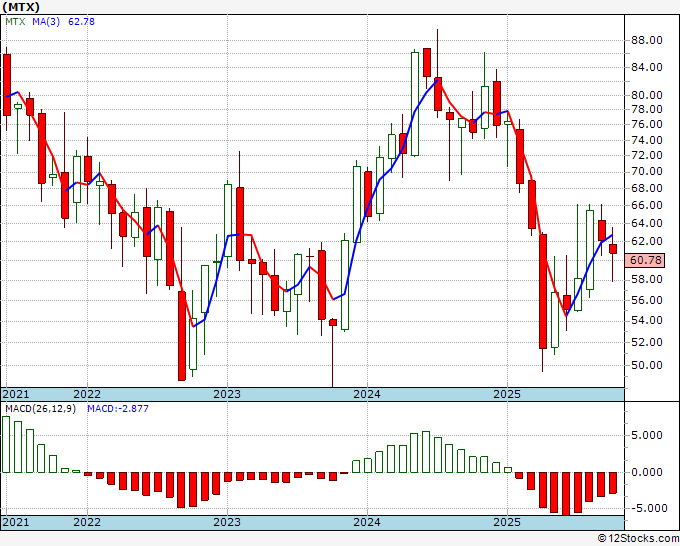Click the 54.00 price axis label
680x546 pixels.
[x=646, y=320]
